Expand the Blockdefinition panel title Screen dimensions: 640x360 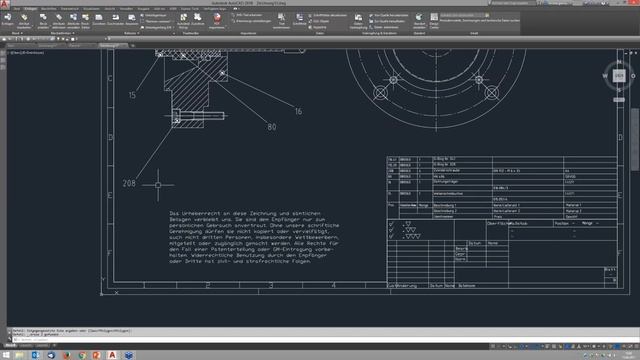[x=62, y=33]
